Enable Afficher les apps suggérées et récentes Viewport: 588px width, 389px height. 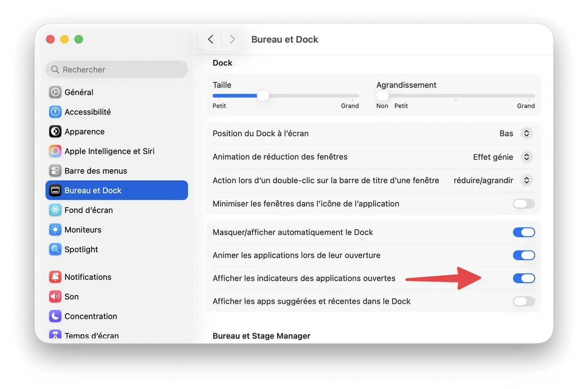524,301
